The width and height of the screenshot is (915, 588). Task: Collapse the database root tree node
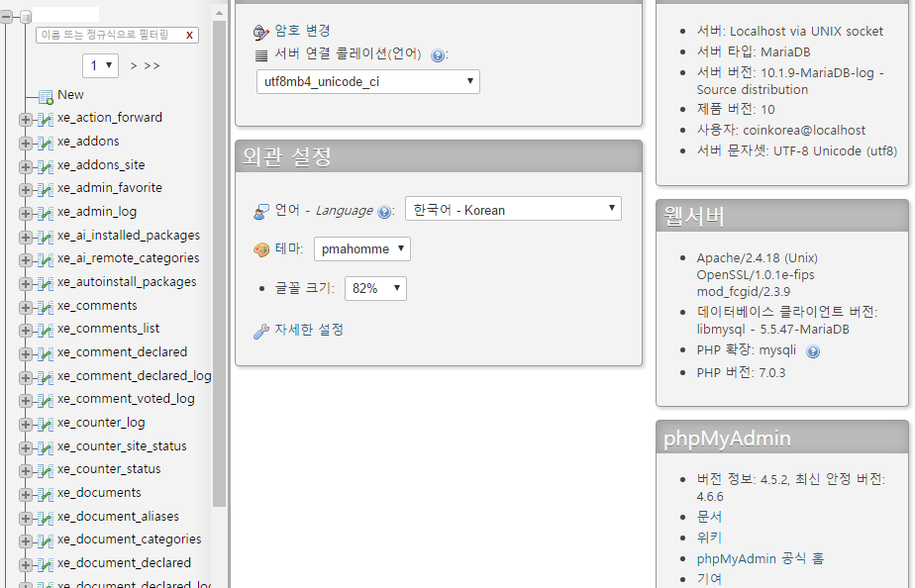tap(7, 17)
